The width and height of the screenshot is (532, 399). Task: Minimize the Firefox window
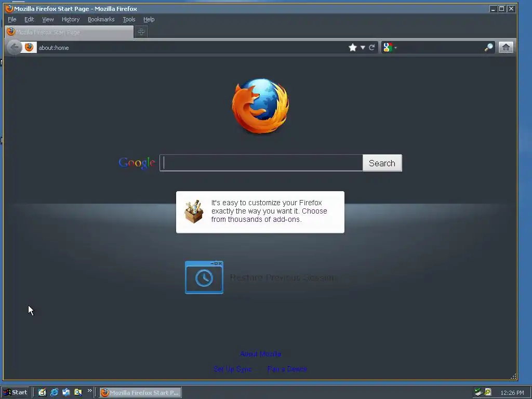[493, 9]
